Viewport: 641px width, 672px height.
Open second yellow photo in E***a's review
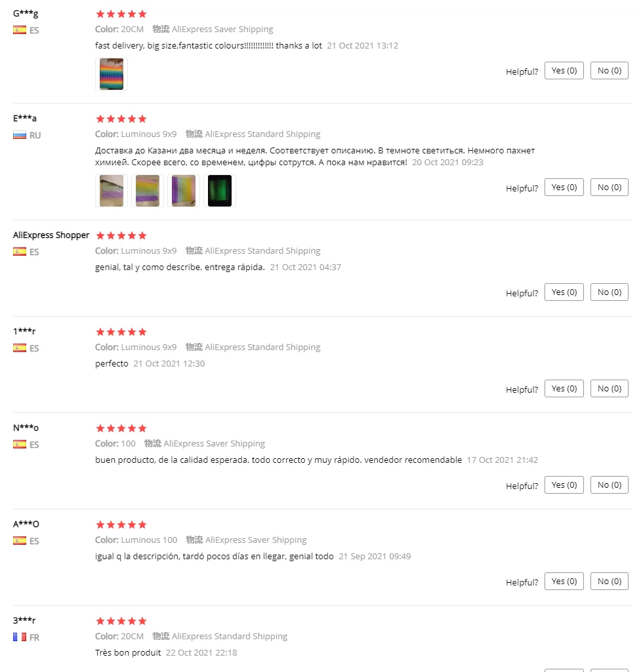(148, 191)
